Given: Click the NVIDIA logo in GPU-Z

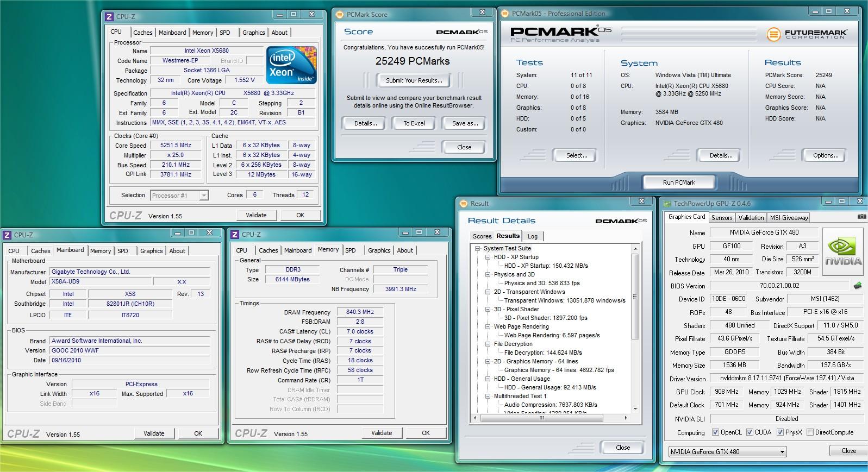Looking at the screenshot, I should [x=843, y=250].
